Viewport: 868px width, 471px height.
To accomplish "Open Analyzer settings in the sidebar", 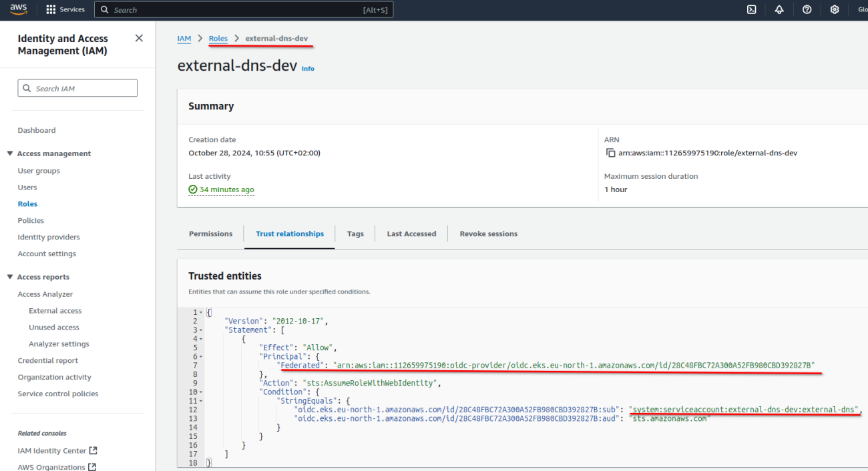I will 59,344.
